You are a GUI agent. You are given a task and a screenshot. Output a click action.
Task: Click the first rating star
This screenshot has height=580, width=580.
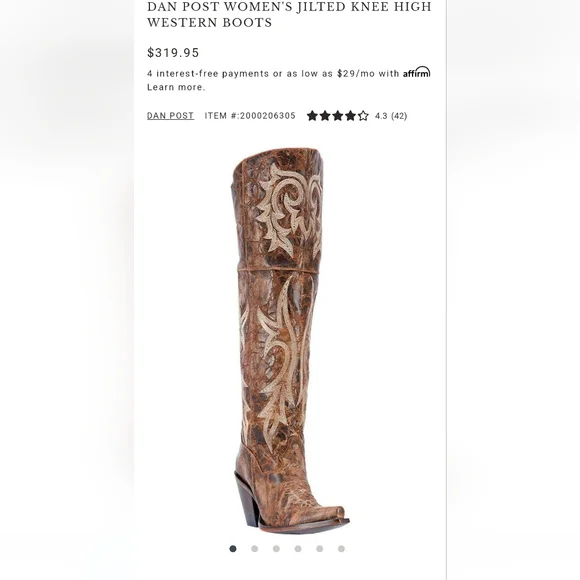pos(312,116)
